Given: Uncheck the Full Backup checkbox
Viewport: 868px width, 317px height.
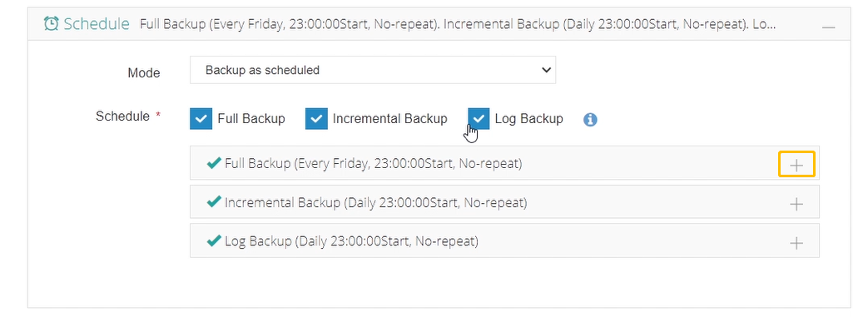Looking at the screenshot, I should tap(201, 118).
